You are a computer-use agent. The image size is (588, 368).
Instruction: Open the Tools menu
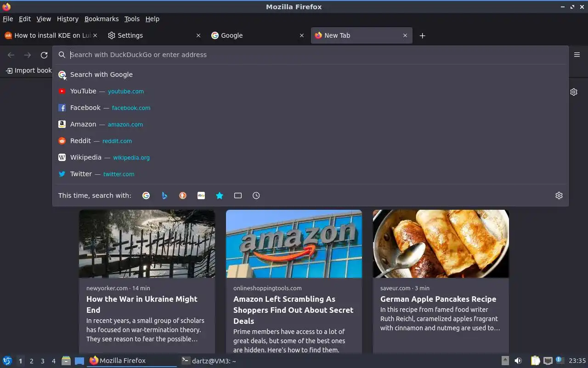132,19
